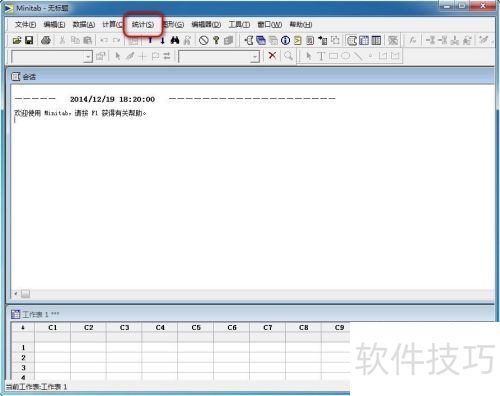The image size is (500, 396).
Task: Select the C5 column header
Action: 196,328
